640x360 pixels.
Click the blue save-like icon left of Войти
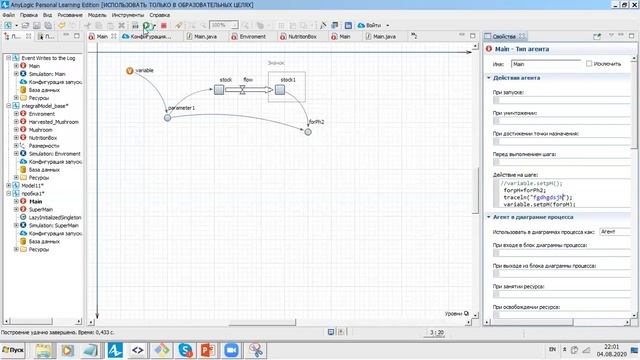point(348,25)
